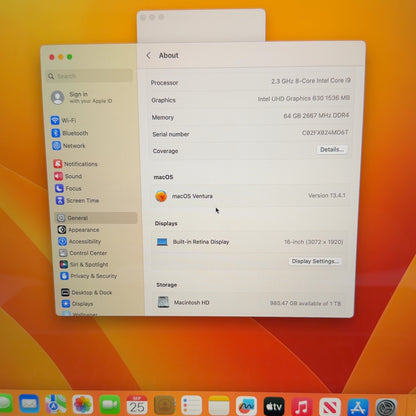The image size is (416, 416).
Task: Launch App Store from the Dock
Action: (358, 407)
